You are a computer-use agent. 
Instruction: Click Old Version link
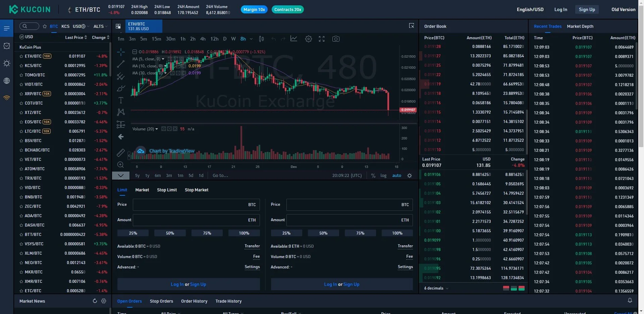623,9
